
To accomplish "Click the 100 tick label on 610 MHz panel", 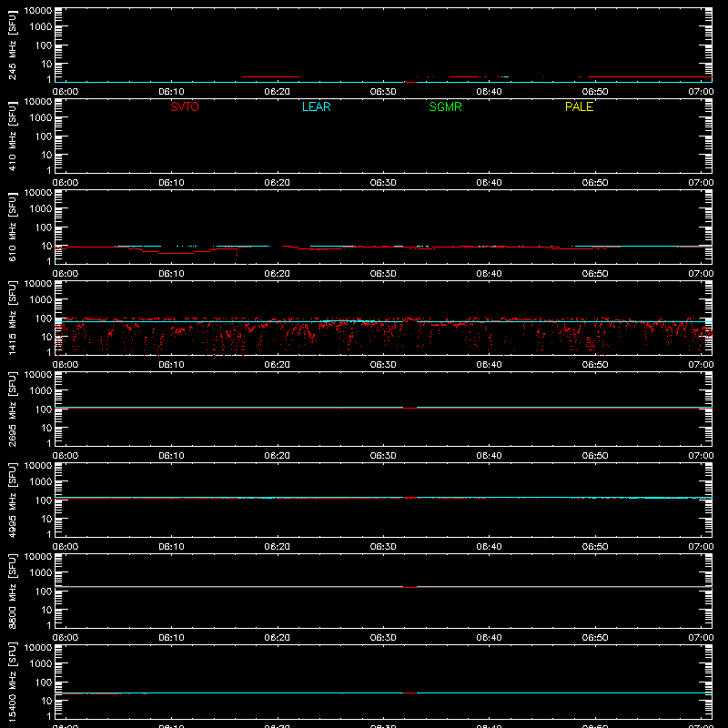I will coord(44,227).
